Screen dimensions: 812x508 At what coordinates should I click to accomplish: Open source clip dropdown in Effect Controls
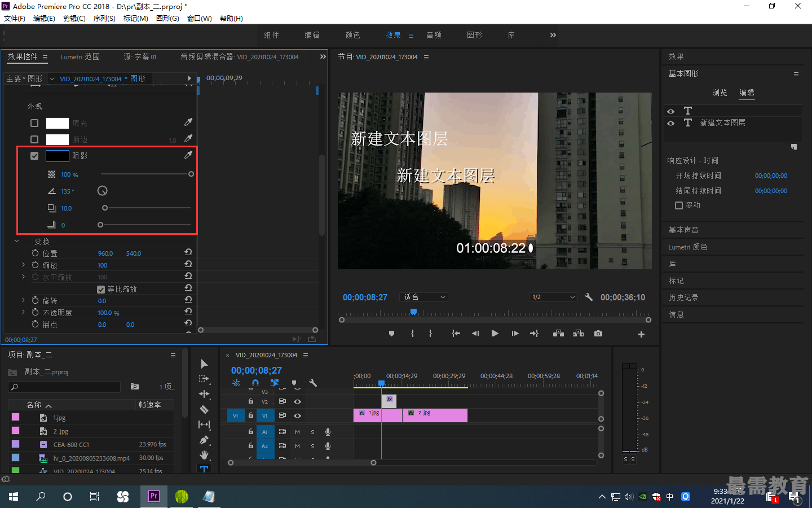click(52, 79)
